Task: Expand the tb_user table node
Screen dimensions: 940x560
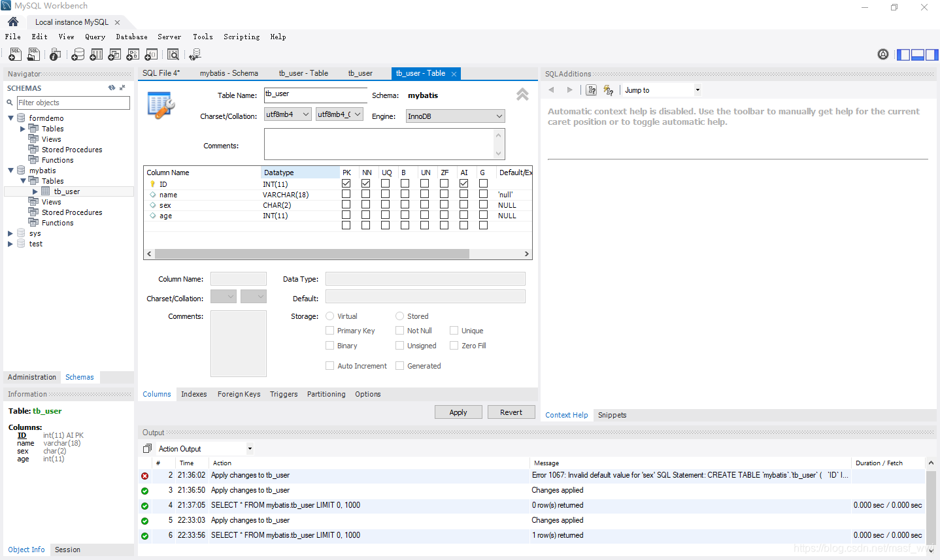Action: pyautogui.click(x=35, y=191)
